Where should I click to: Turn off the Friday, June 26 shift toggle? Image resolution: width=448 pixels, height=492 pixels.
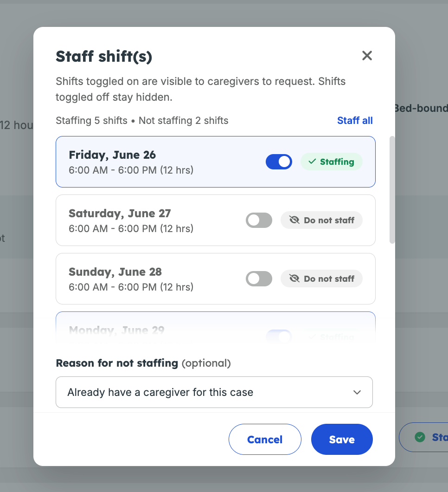(x=279, y=162)
